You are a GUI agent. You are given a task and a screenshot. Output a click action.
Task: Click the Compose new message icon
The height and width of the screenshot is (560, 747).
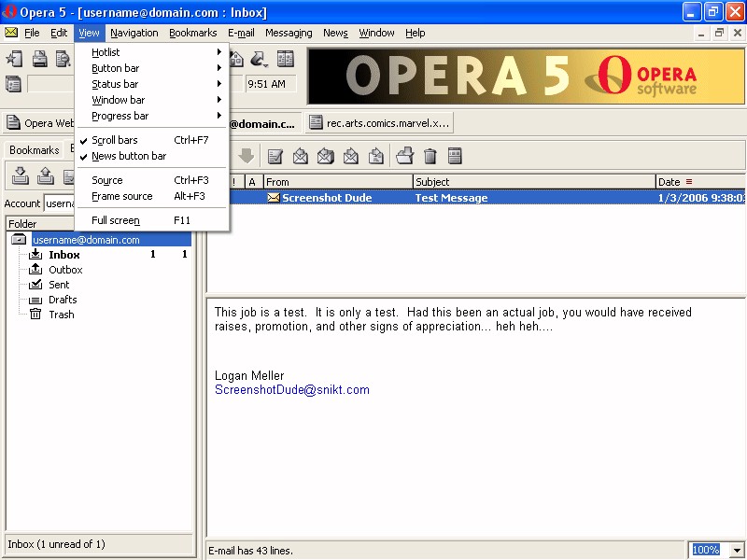(275, 156)
